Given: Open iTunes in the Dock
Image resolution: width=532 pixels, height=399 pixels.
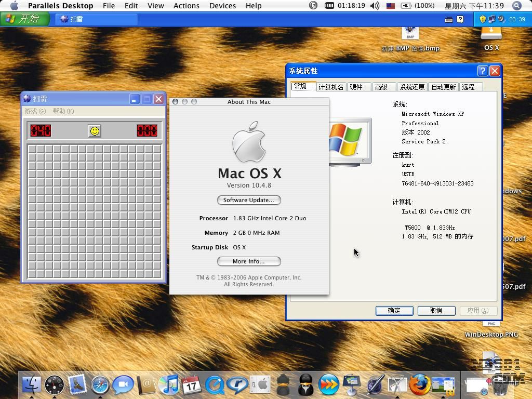Looking at the screenshot, I should (x=169, y=384).
